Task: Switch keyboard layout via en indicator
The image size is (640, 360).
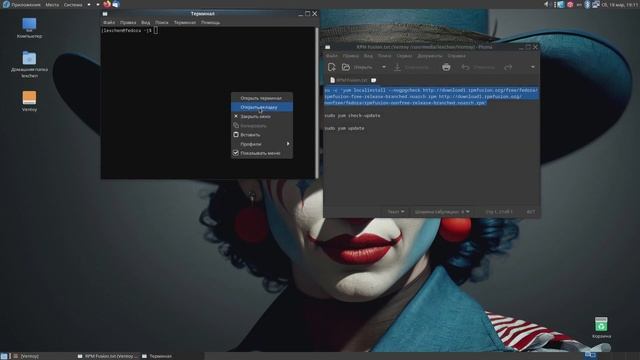Action: click(x=579, y=4)
